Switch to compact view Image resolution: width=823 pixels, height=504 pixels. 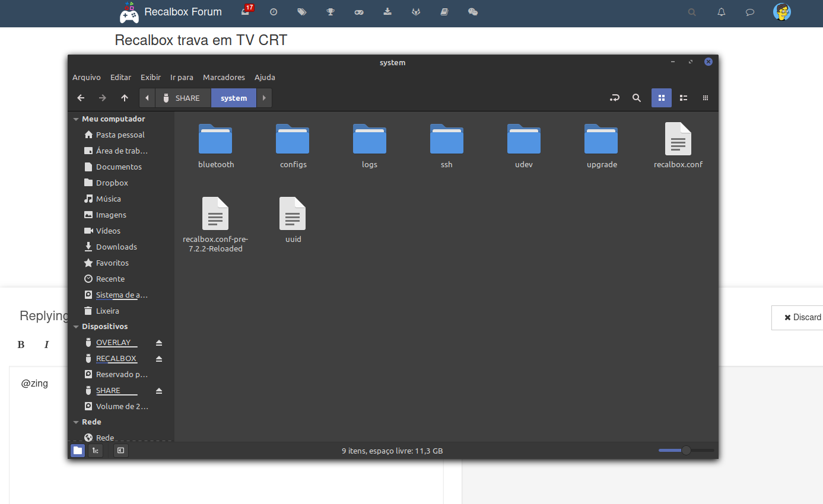(706, 98)
